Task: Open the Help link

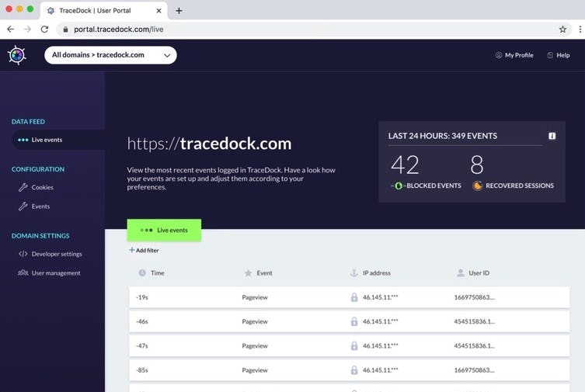Action: 559,55
